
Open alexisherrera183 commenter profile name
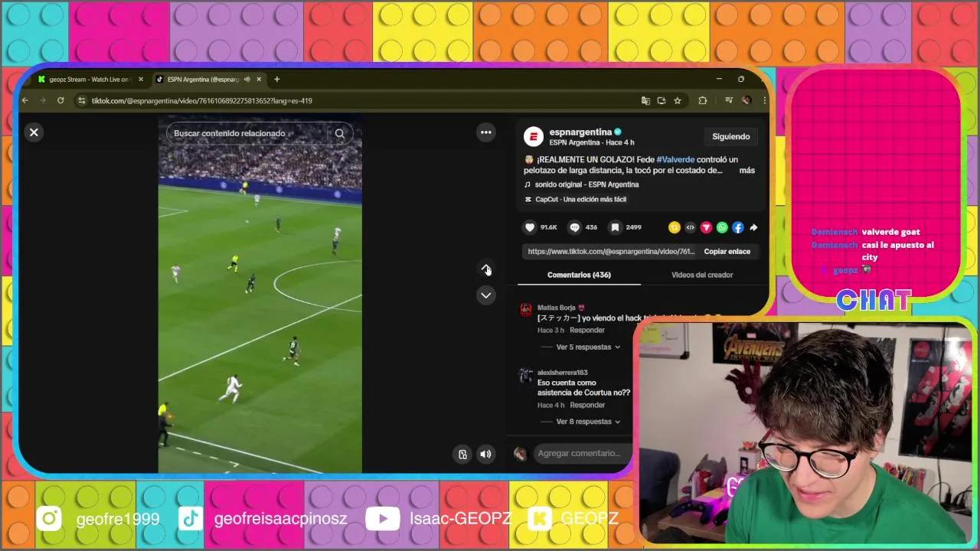(563, 373)
